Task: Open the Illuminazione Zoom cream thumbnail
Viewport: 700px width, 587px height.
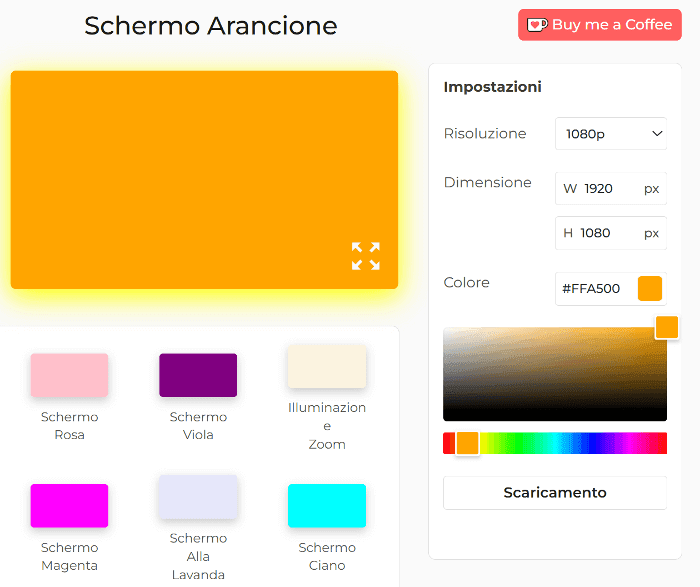Action: [326, 367]
